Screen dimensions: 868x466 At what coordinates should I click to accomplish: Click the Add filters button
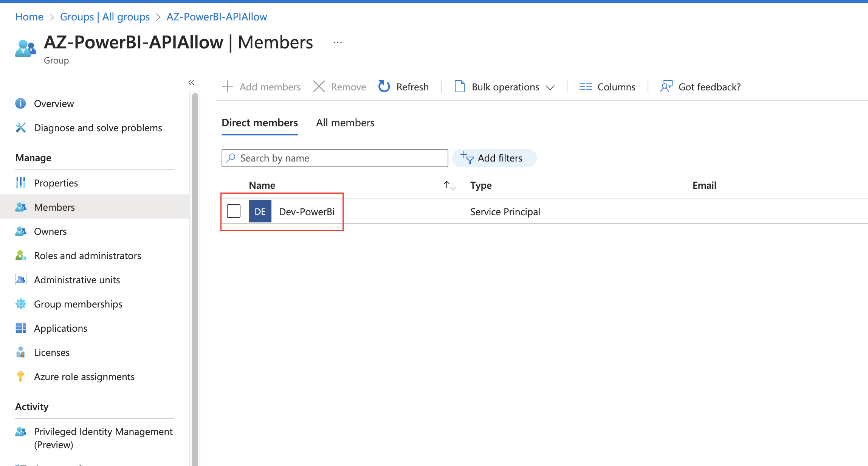[494, 158]
